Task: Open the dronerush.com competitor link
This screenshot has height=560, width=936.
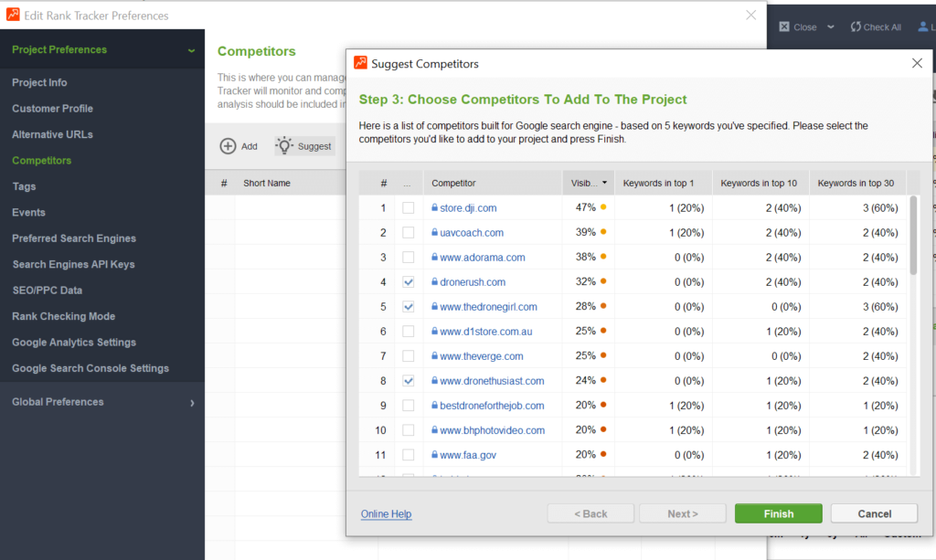Action: click(473, 282)
